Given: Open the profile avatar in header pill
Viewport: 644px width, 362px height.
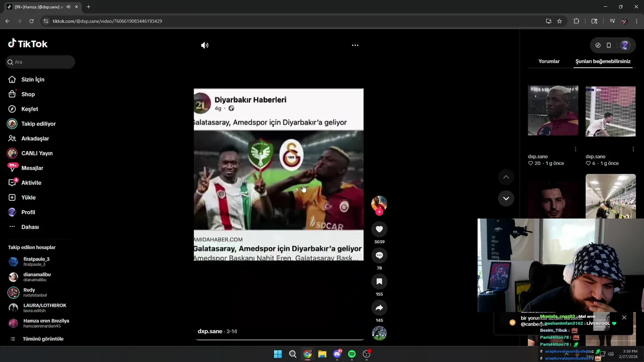Looking at the screenshot, I should tap(625, 45).
